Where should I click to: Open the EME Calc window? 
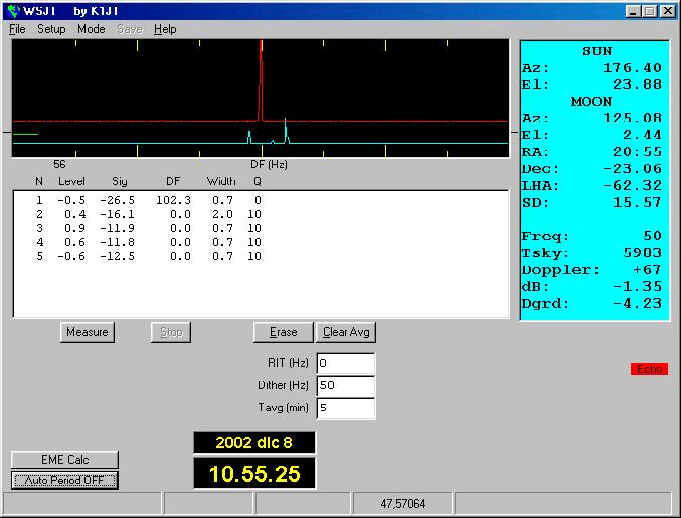(65, 459)
